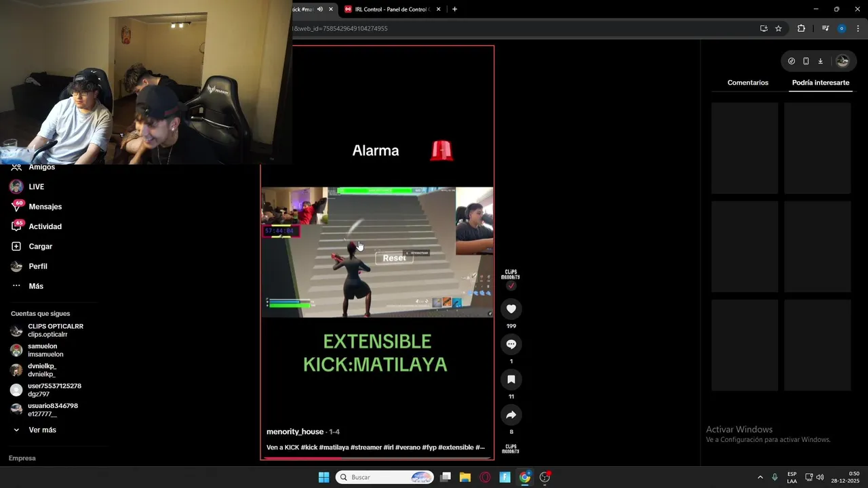
Task: Click the TikTok video player area
Action: [377, 252]
